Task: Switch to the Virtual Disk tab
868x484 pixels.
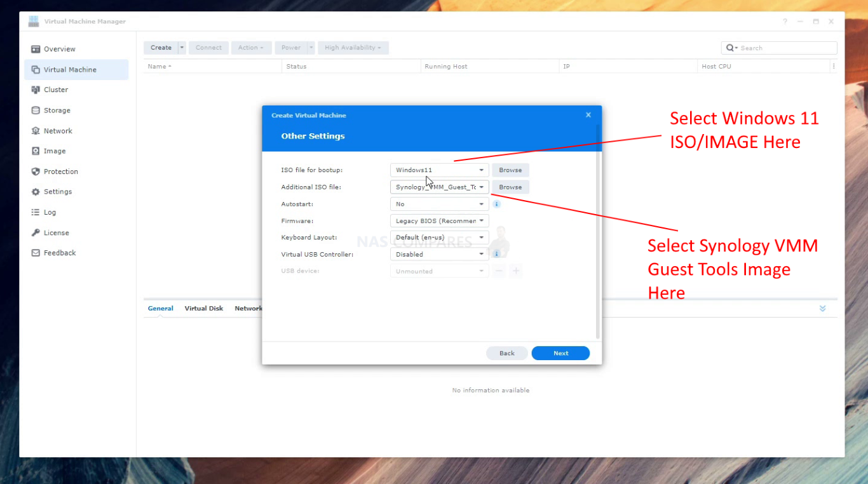Action: [x=204, y=309]
